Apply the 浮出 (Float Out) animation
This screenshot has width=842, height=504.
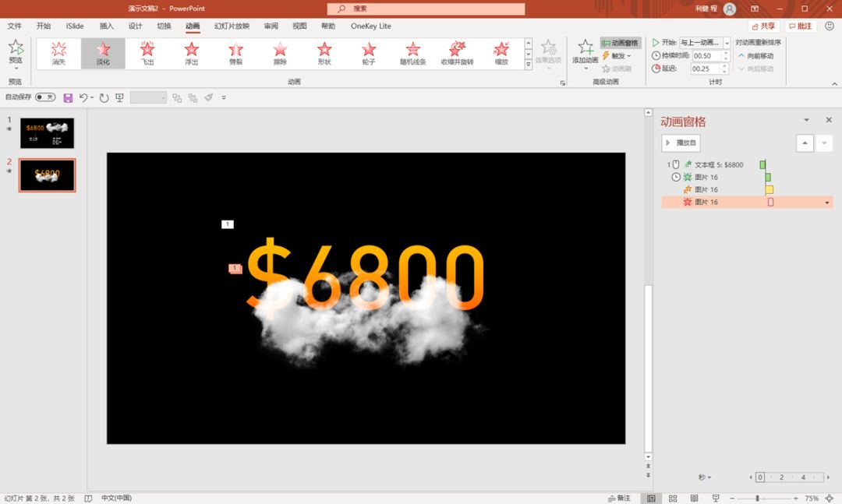(192, 54)
